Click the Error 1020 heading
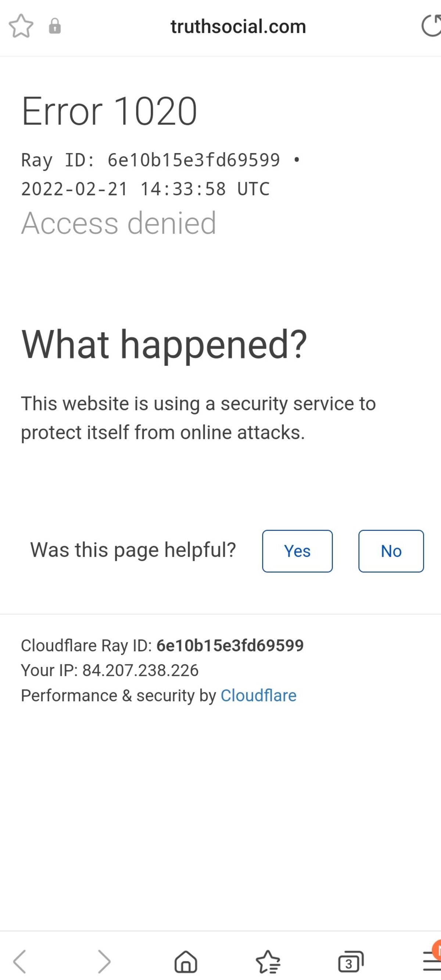 point(110,111)
